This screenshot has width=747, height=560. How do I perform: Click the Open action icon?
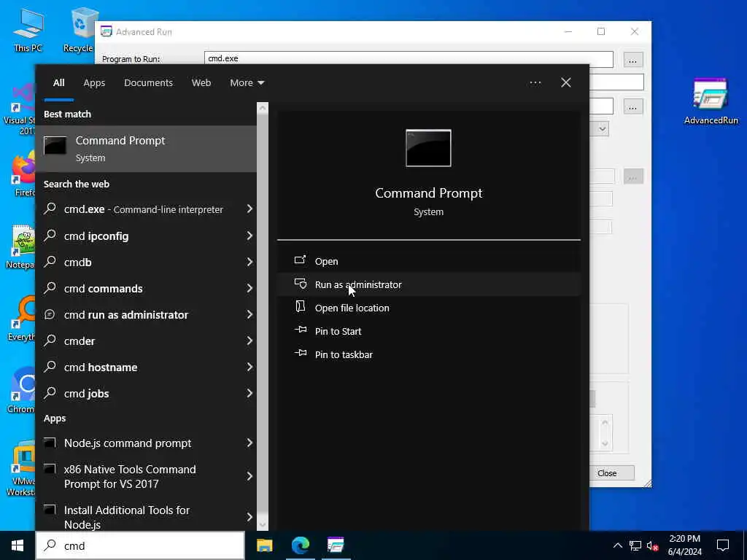tap(300, 260)
